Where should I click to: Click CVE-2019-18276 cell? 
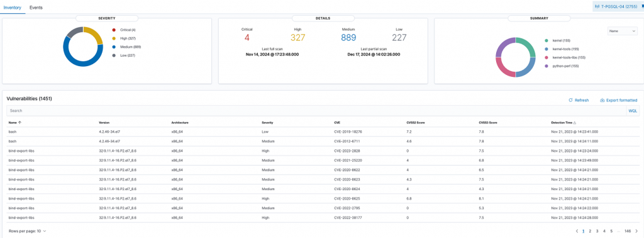point(348,132)
